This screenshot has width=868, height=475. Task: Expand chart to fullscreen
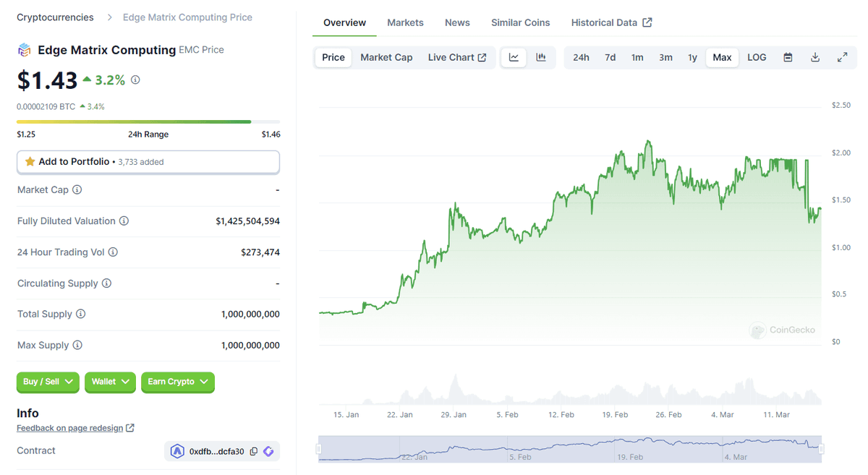click(x=842, y=57)
